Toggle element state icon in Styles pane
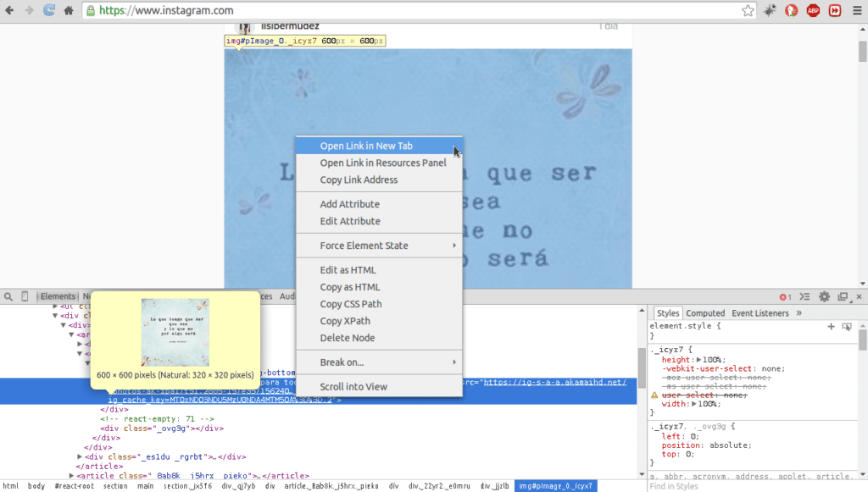This screenshot has width=868, height=492. [846, 326]
